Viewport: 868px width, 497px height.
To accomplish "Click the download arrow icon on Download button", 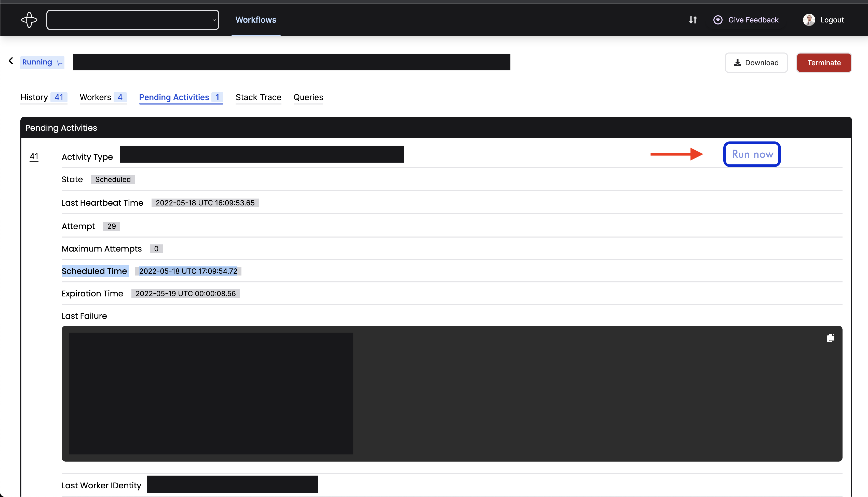I will [738, 62].
